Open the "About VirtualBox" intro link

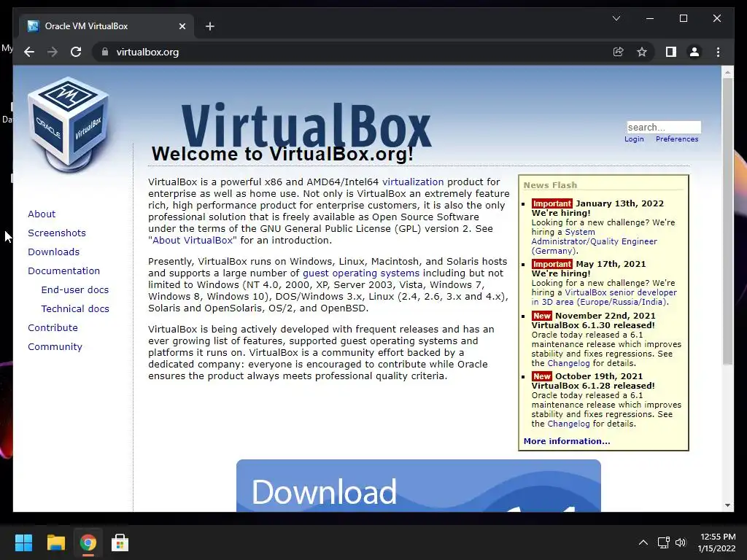pyautogui.click(x=192, y=241)
